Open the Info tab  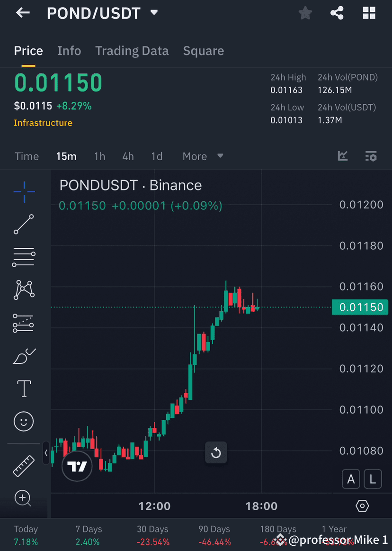pos(69,51)
